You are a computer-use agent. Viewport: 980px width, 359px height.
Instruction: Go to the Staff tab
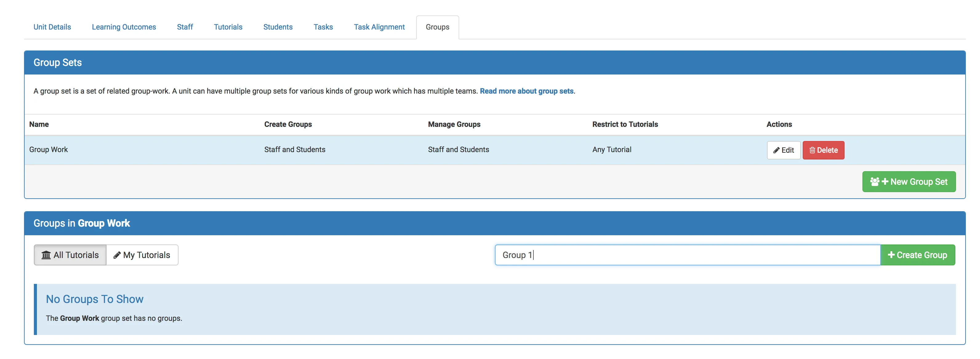click(185, 27)
